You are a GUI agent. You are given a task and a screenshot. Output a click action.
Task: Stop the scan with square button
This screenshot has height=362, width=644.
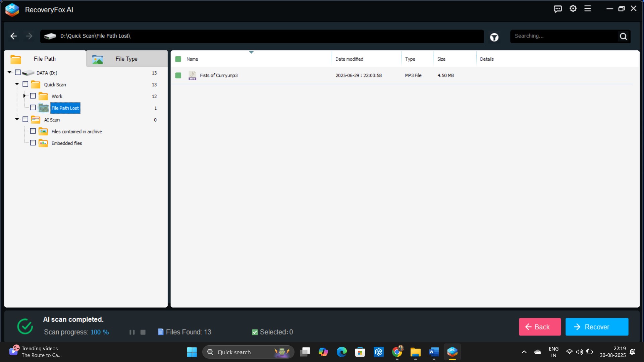(143, 332)
